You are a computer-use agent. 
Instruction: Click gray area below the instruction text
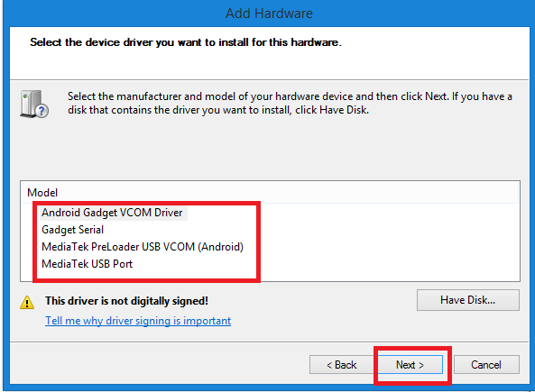click(x=270, y=149)
